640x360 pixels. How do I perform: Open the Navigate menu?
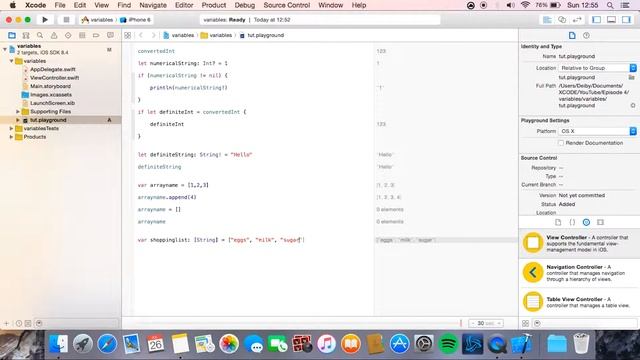pos(153,5)
